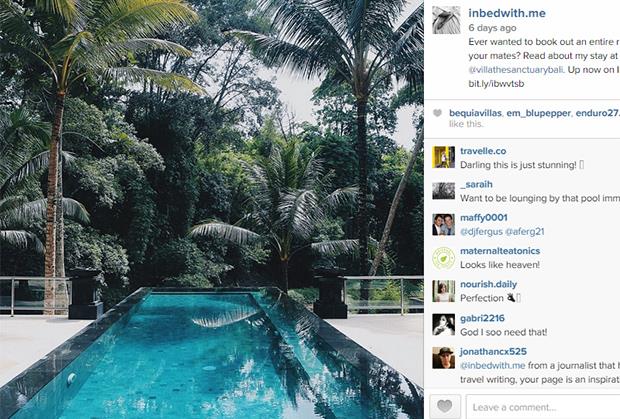Open bequiavillas liker profile
This screenshot has height=419, width=620.
tap(475, 113)
